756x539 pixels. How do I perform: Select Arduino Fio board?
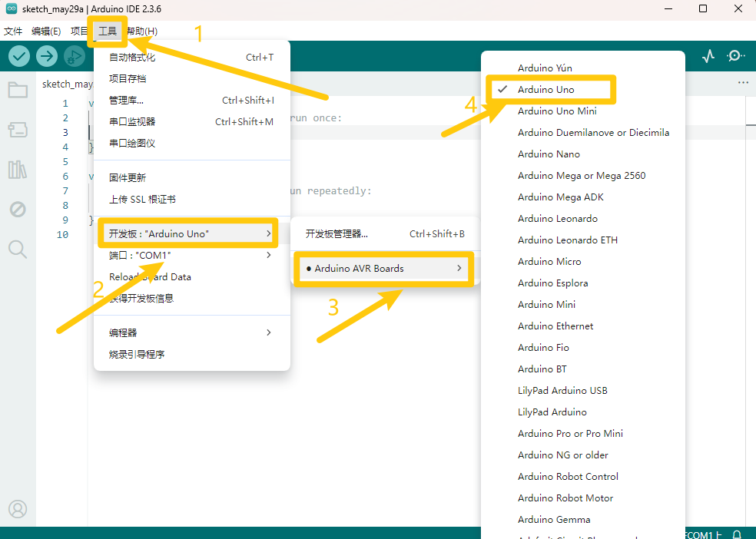pyautogui.click(x=582, y=348)
